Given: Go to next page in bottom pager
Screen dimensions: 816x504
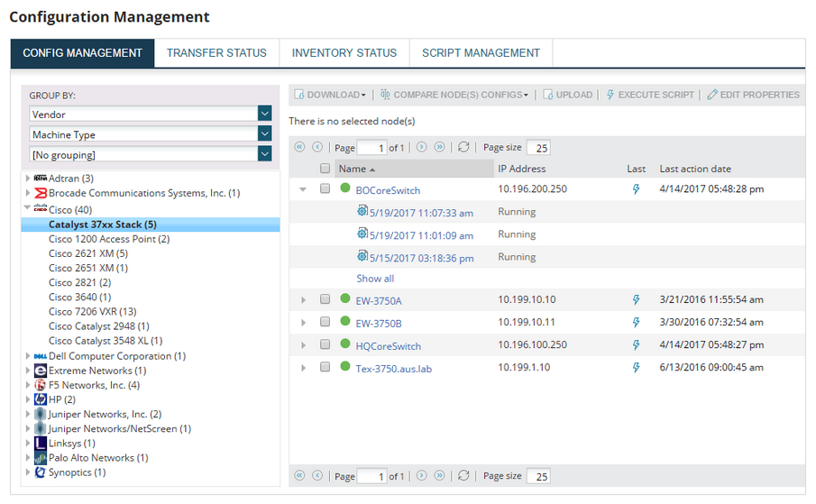Looking at the screenshot, I should 422,475.
